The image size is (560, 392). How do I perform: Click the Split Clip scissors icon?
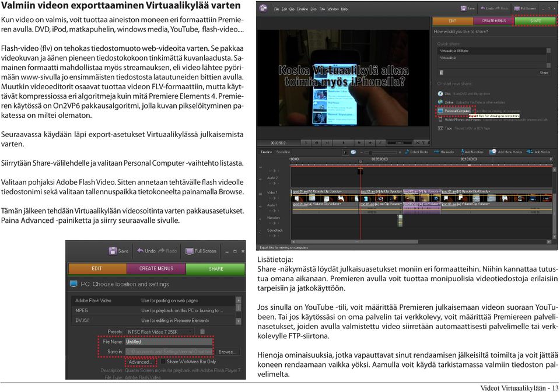tap(417, 142)
